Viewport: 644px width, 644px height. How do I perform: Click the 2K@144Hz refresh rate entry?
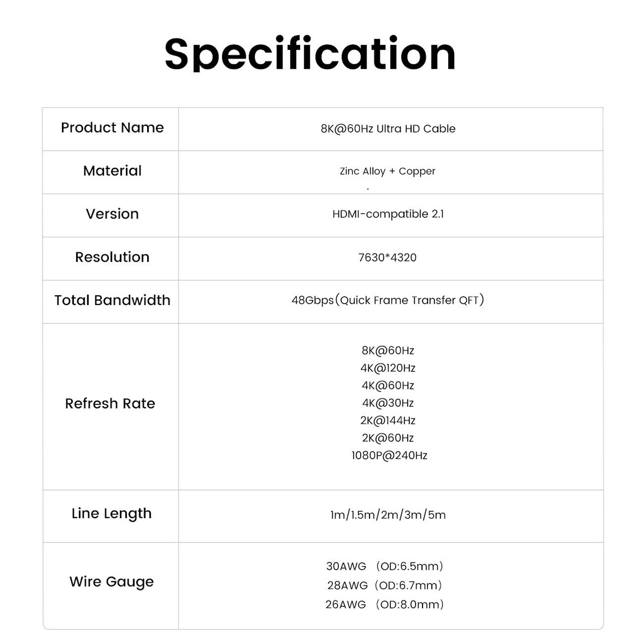click(388, 421)
